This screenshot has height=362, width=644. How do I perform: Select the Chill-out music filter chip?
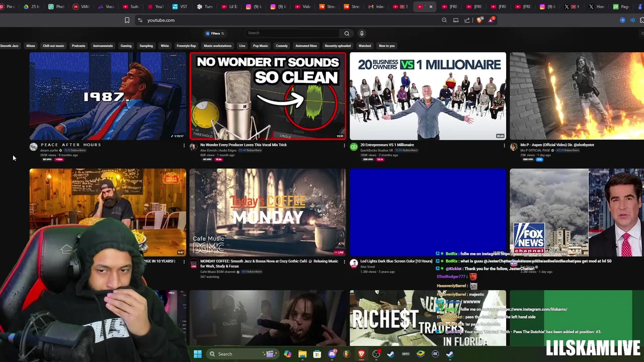(x=53, y=46)
